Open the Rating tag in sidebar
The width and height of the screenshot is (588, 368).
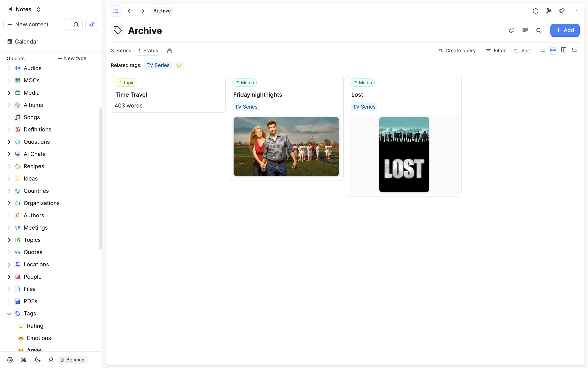(35, 326)
